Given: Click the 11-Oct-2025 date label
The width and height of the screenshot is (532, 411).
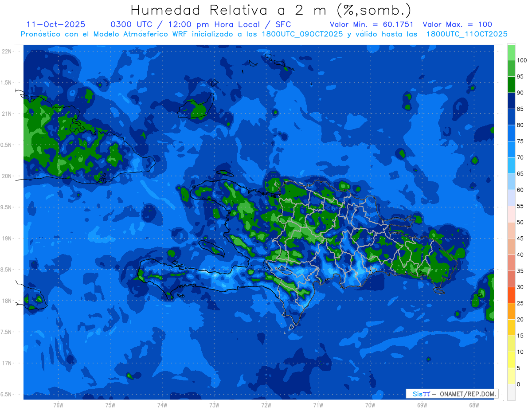Looking at the screenshot, I should pyautogui.click(x=56, y=24).
